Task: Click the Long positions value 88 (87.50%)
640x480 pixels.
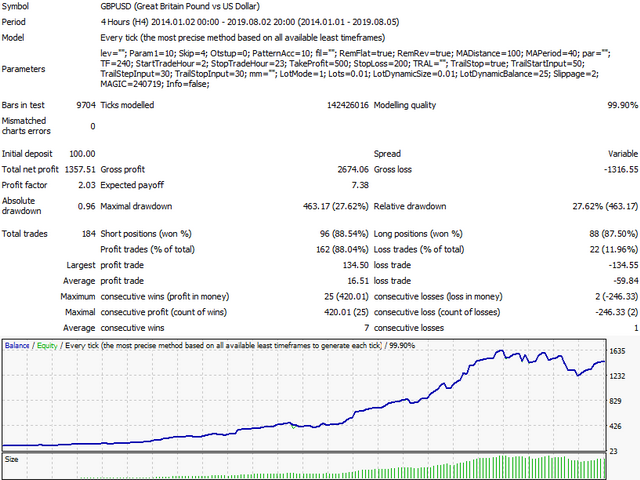Action: click(x=613, y=234)
